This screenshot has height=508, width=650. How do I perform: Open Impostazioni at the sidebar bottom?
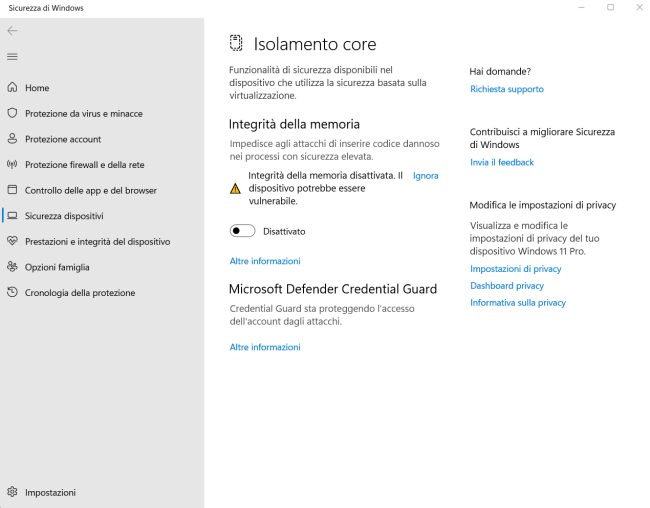pos(102,492)
